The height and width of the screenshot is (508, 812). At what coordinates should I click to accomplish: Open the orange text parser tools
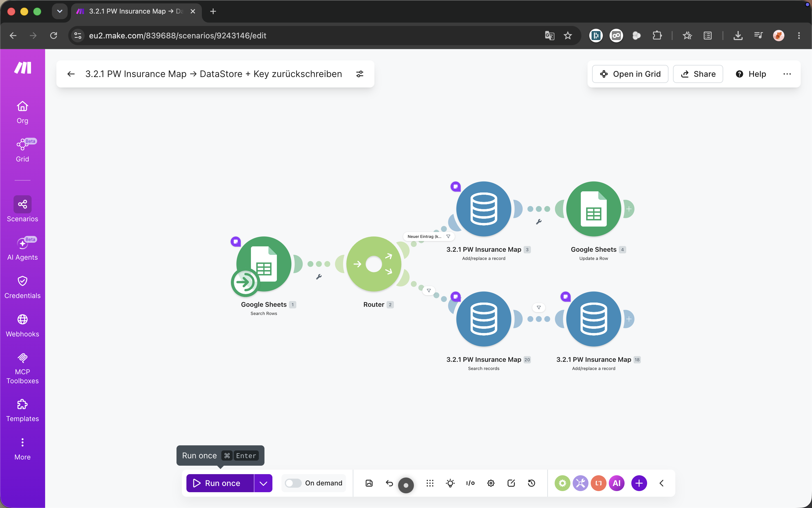[599, 483]
